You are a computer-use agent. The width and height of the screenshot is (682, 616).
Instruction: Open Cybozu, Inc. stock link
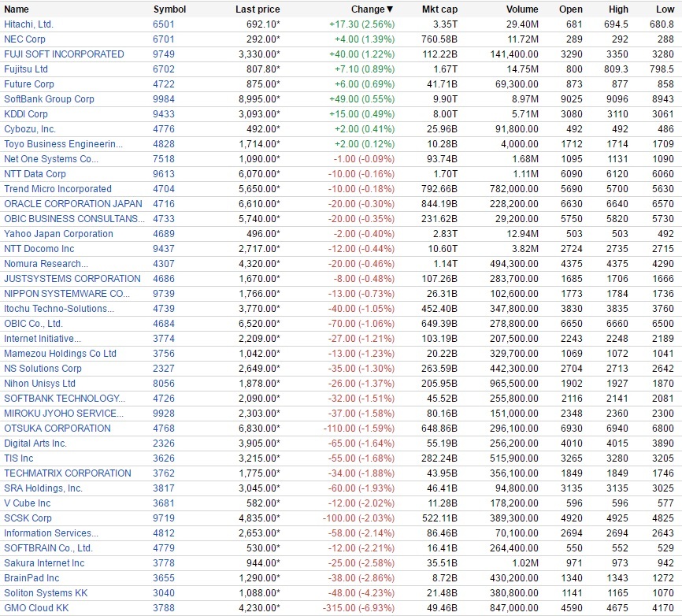tap(30, 129)
